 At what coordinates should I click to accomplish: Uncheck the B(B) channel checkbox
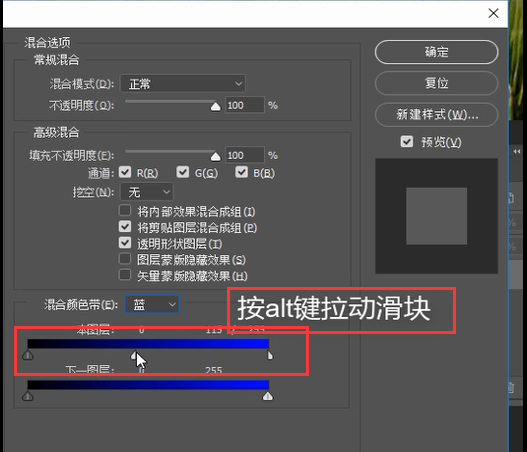tap(241, 172)
